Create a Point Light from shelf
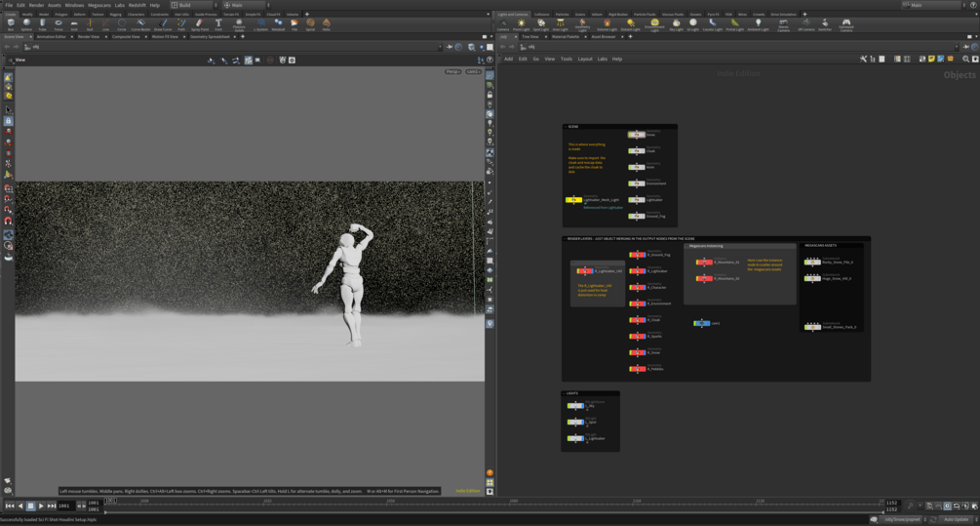The height and width of the screenshot is (526, 980). click(x=521, y=23)
